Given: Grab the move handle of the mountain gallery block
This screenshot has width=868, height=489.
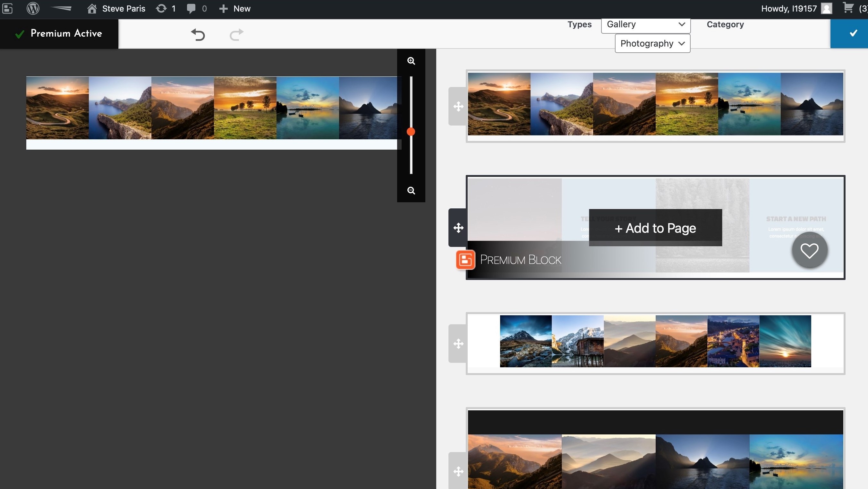Looking at the screenshot, I should pyautogui.click(x=458, y=344).
